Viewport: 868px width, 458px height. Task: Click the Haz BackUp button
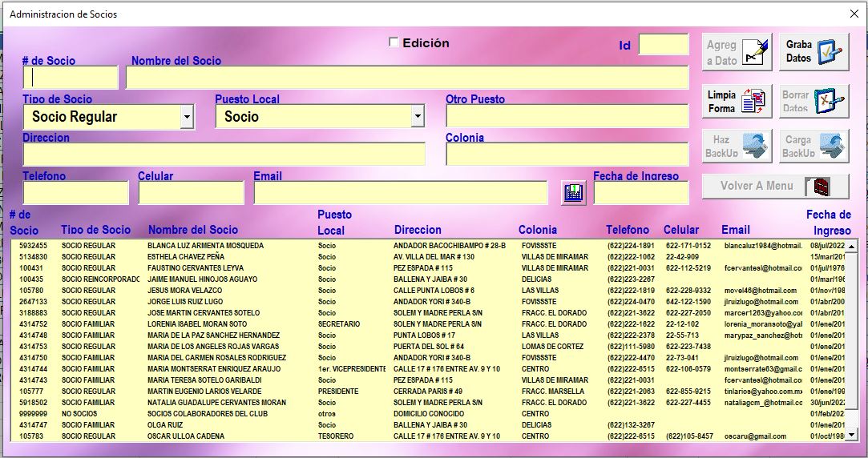coord(737,146)
